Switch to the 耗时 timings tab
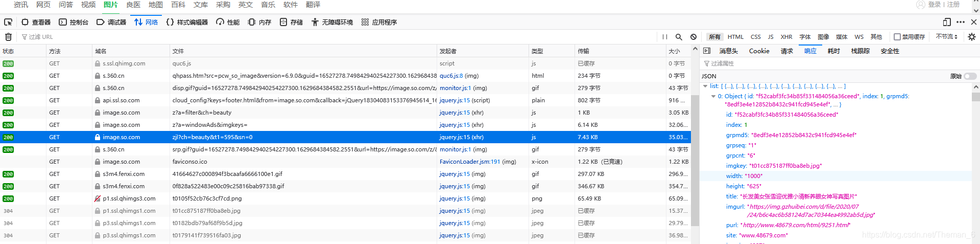980x244 pixels. [833, 51]
